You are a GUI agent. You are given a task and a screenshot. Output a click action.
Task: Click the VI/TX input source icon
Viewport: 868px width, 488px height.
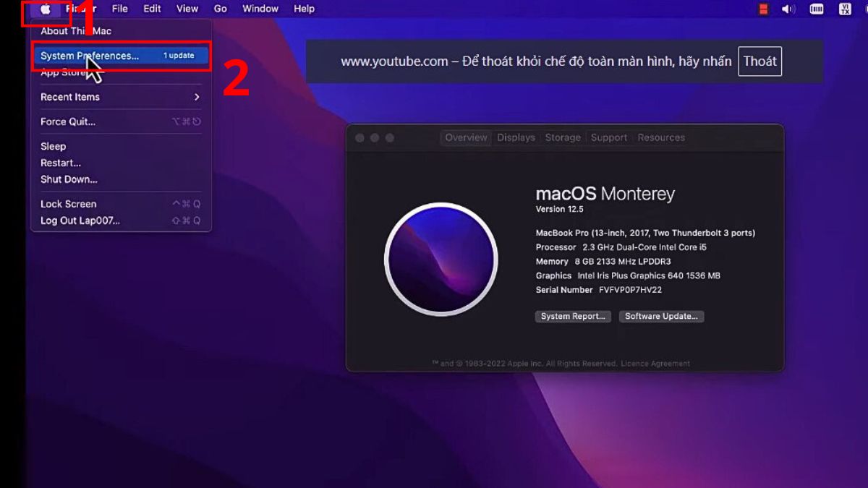(844, 9)
